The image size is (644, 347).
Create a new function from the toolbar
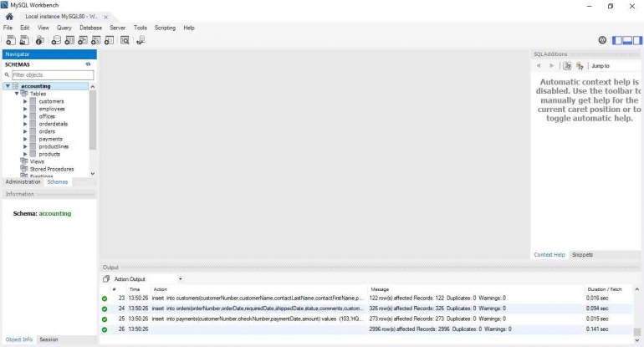click(109, 40)
